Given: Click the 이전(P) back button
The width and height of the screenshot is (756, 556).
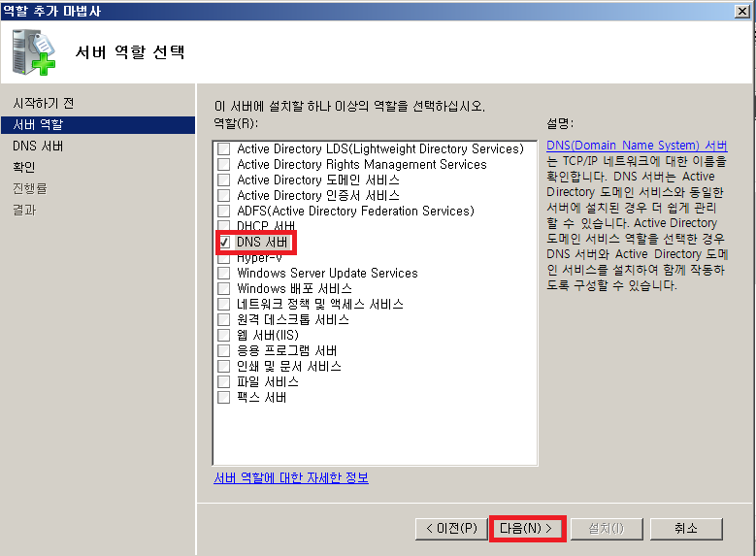Looking at the screenshot, I should pyautogui.click(x=451, y=529).
